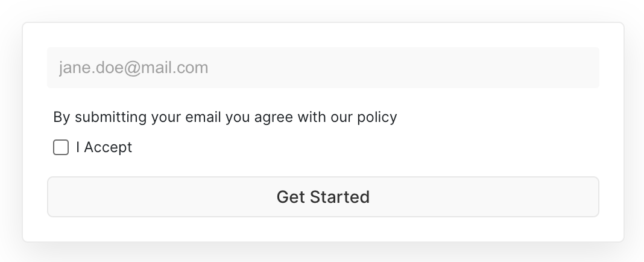644x262 pixels.
Task: Tick the I Accept checkbox
Action: (61, 147)
